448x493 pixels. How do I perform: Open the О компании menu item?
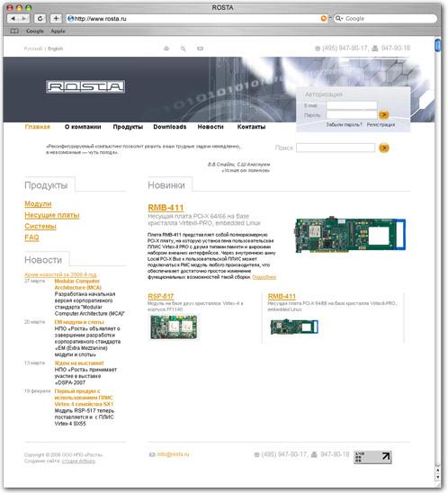[x=83, y=127]
